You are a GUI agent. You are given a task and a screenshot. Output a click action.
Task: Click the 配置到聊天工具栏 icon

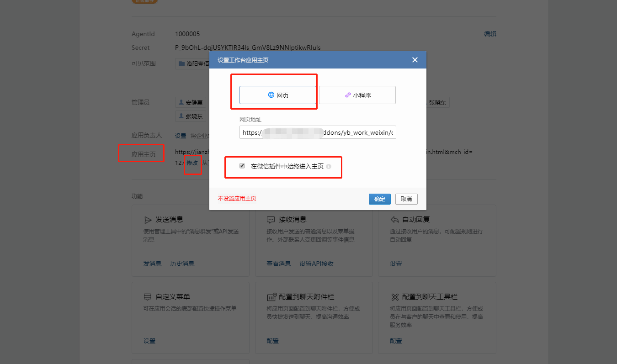pyautogui.click(x=394, y=297)
